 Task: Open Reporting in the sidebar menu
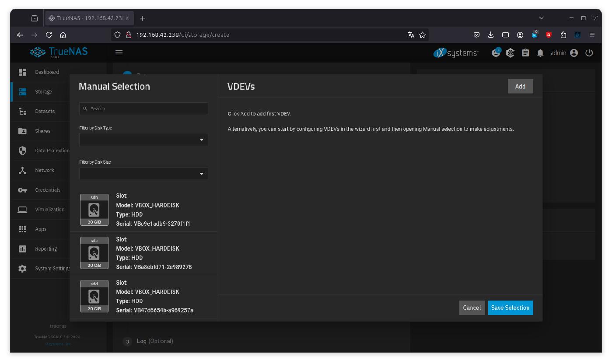(45, 249)
